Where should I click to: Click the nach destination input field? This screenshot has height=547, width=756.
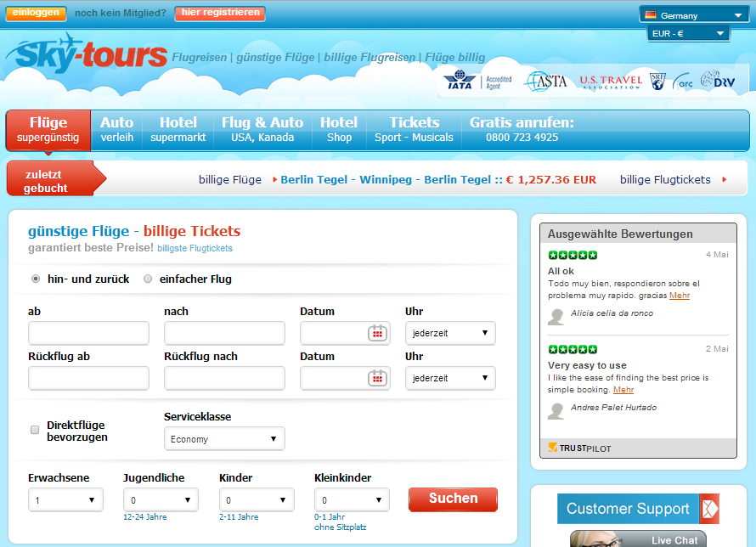coord(224,333)
